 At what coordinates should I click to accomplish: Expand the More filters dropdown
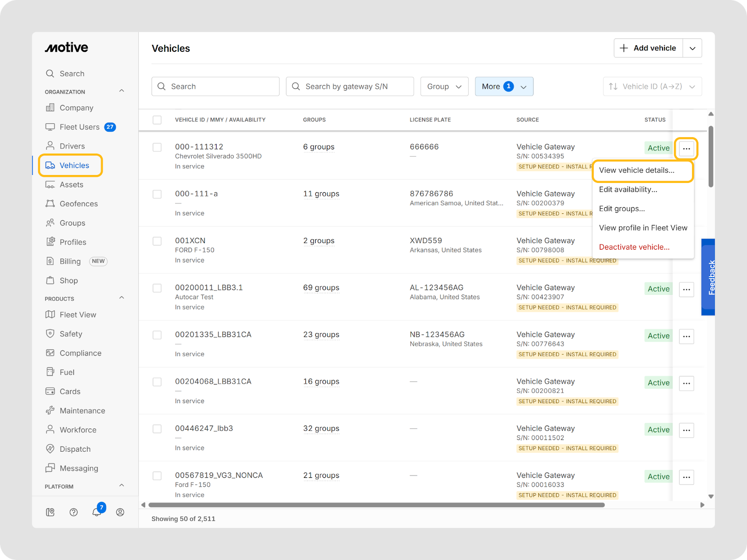[x=504, y=86]
